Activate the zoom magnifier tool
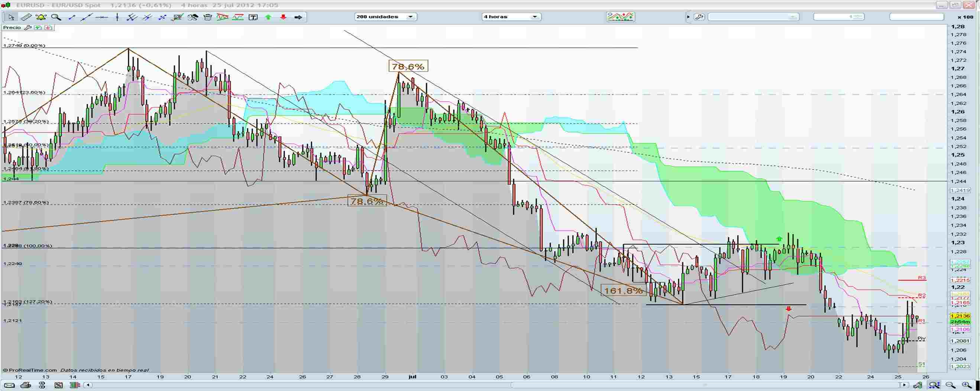 56,17
